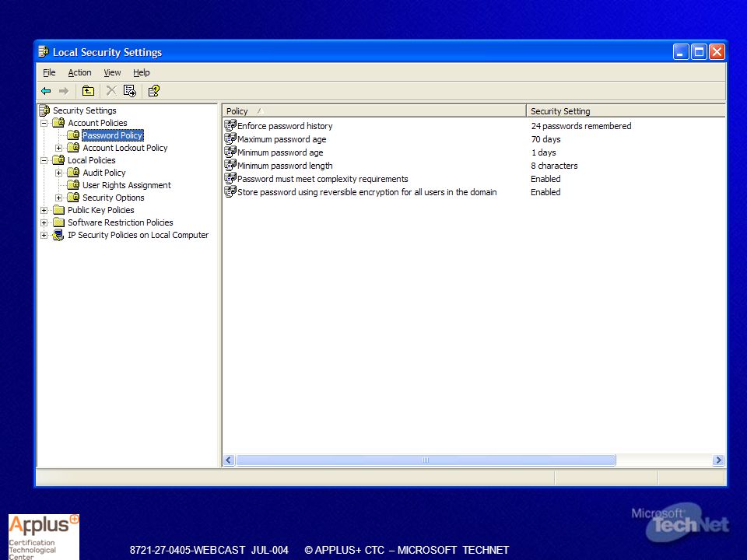Image resolution: width=747 pixels, height=560 pixels.
Task: Expand the Account Lockout Policy node
Action: (58, 148)
